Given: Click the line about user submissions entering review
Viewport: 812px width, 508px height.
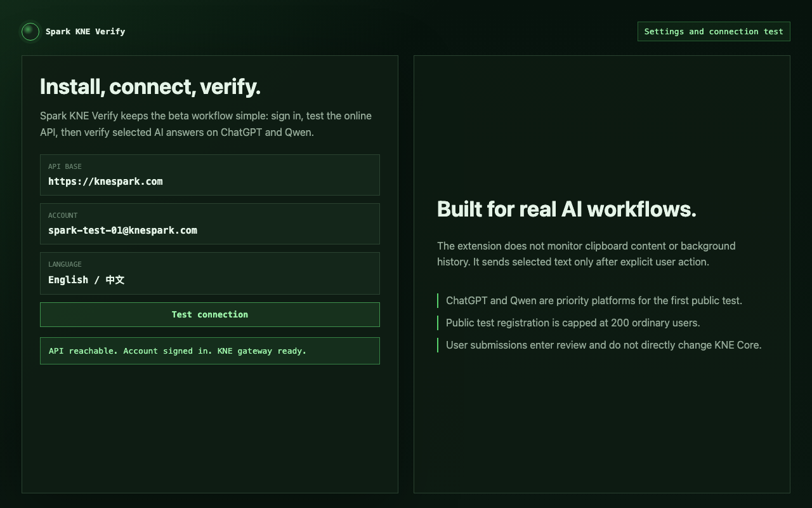Looking at the screenshot, I should click(603, 345).
